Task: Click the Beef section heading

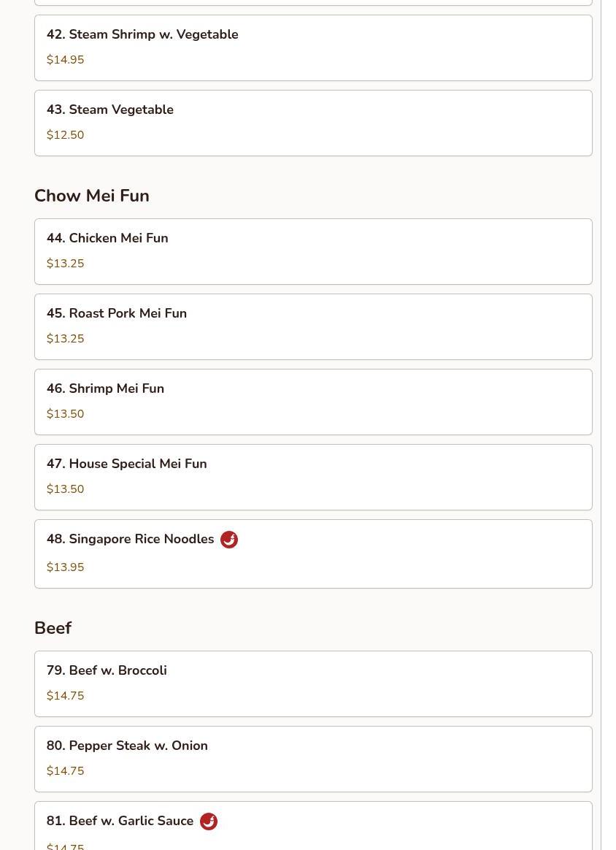Action: (53, 628)
